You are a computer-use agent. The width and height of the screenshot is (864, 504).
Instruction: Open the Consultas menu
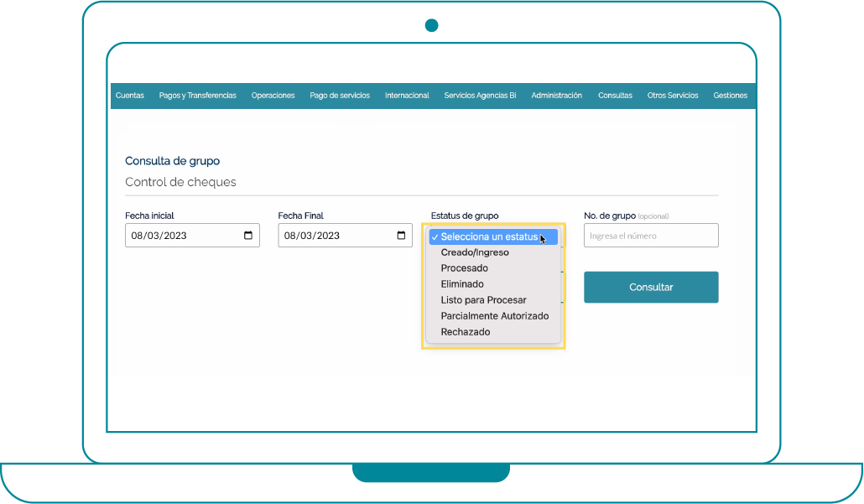615,96
